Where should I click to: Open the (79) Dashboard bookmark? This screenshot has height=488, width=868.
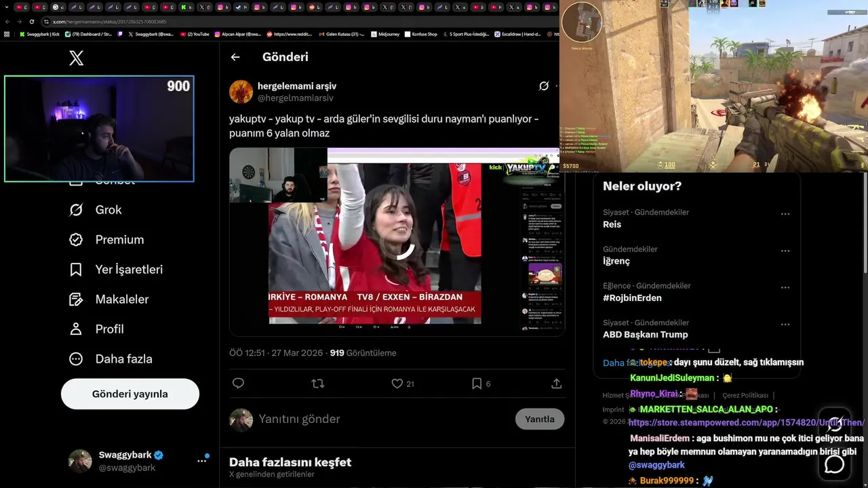pyautogui.click(x=89, y=34)
